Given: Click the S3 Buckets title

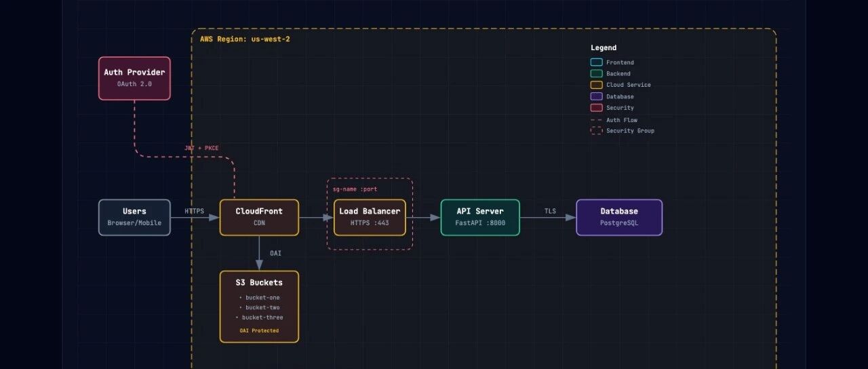Looking at the screenshot, I should [259, 282].
